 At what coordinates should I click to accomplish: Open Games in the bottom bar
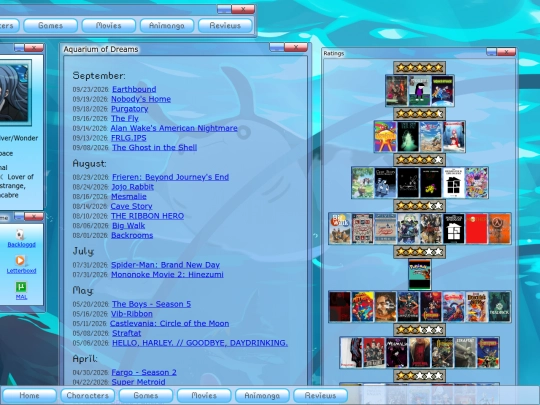tap(146, 395)
